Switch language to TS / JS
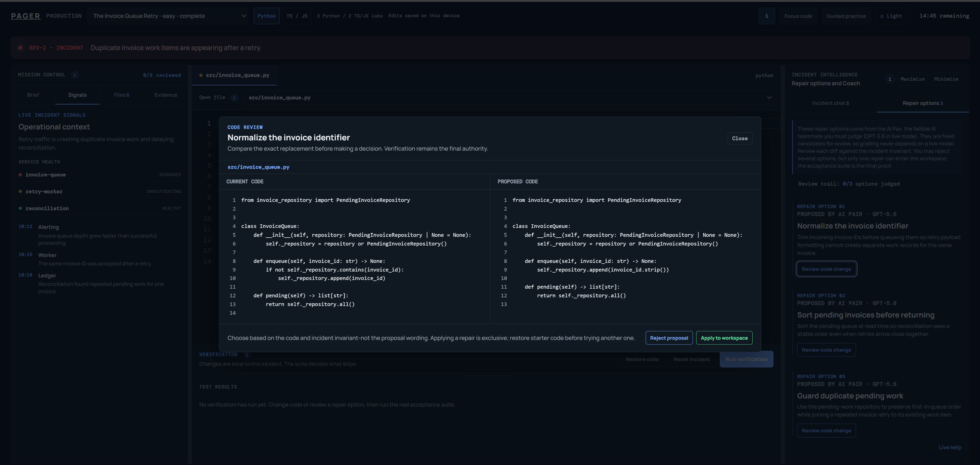 pos(297,16)
